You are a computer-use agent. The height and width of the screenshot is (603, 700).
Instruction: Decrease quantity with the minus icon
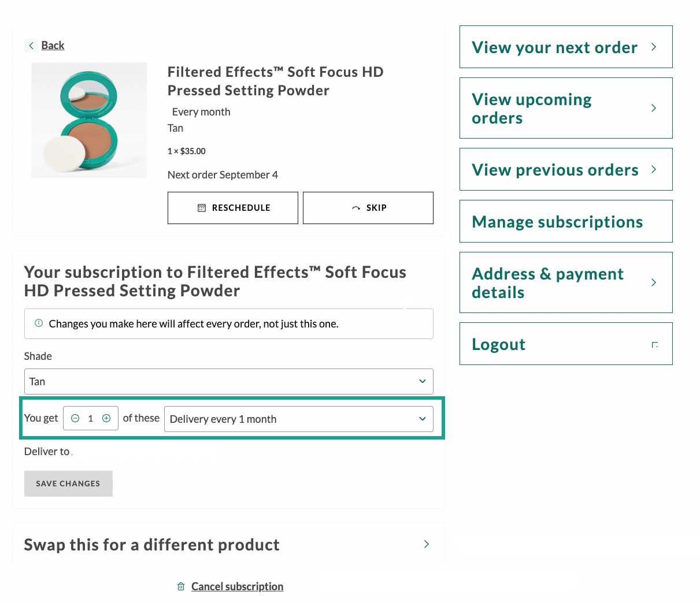[75, 419]
